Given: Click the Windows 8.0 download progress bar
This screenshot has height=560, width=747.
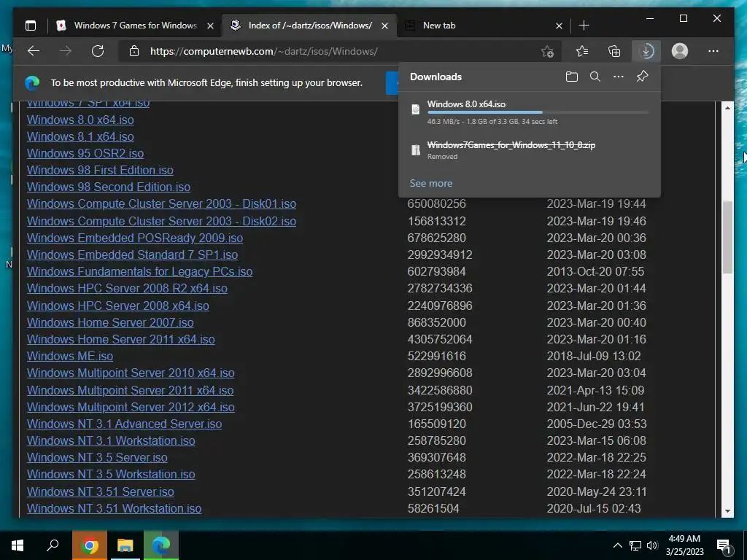Looking at the screenshot, I should pyautogui.click(x=538, y=112).
